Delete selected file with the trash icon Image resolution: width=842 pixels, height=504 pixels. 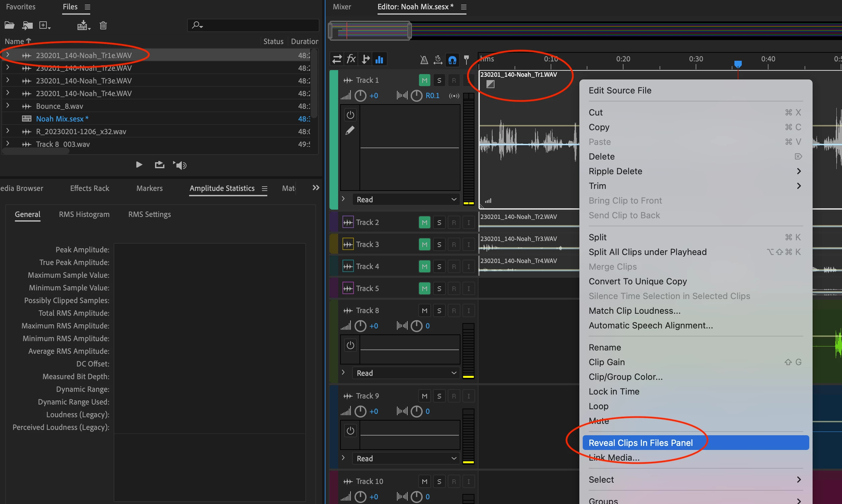click(x=103, y=25)
